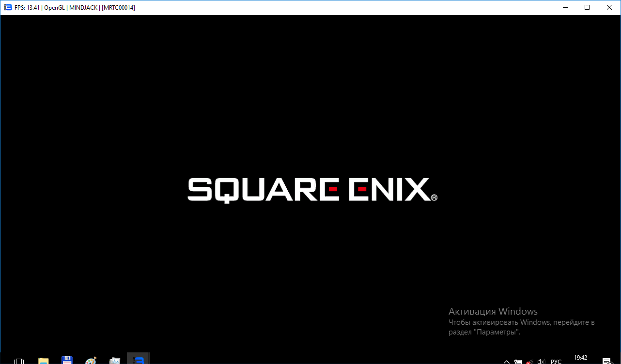Minimize the MINDJACK game window
621x364 pixels.
click(565, 7)
